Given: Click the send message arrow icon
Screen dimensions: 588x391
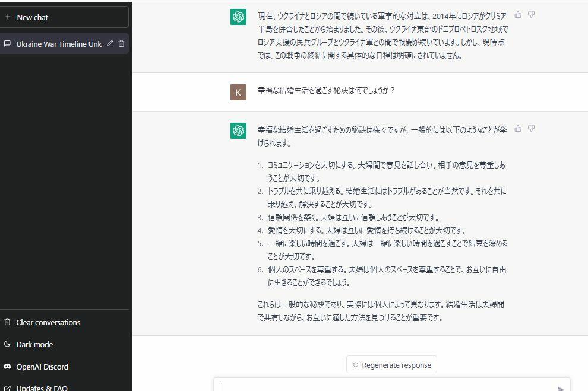Looking at the screenshot, I should point(560,389).
